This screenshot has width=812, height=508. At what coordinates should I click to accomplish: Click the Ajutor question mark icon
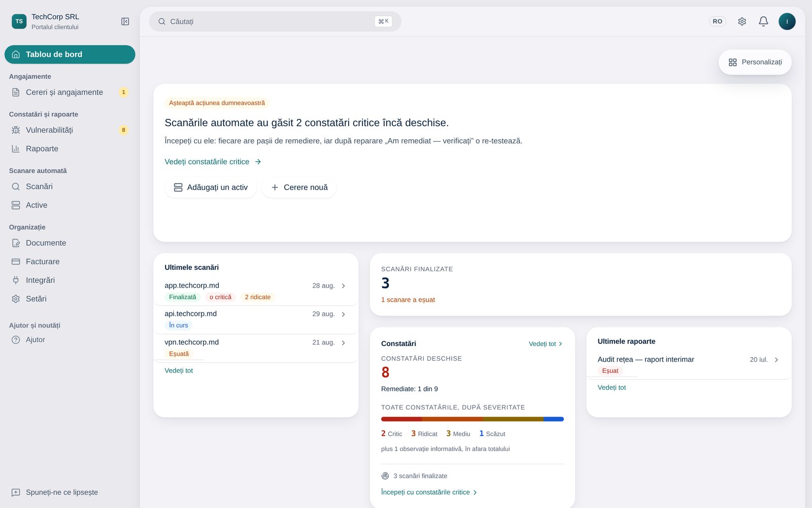(16, 340)
